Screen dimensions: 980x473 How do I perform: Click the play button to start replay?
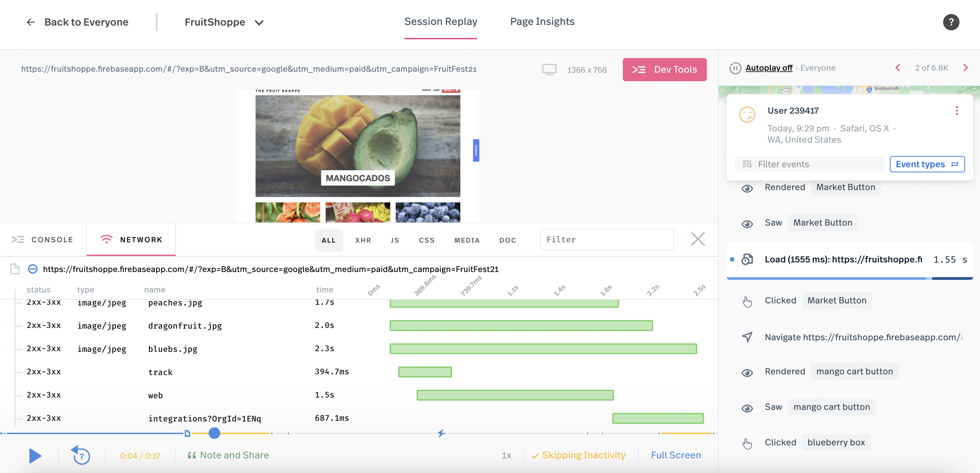point(35,455)
